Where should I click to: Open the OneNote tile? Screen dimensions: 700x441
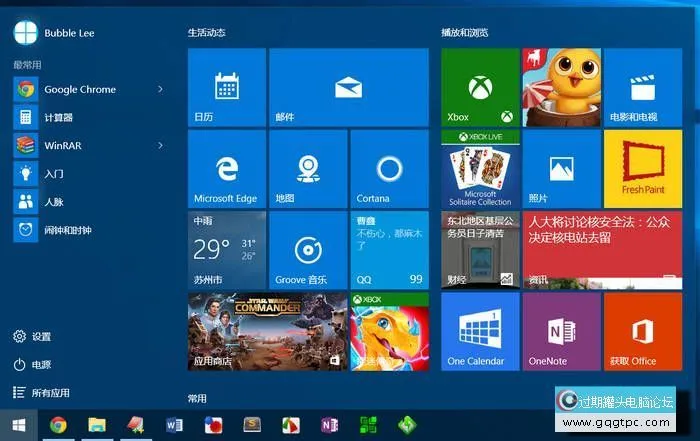click(x=560, y=331)
